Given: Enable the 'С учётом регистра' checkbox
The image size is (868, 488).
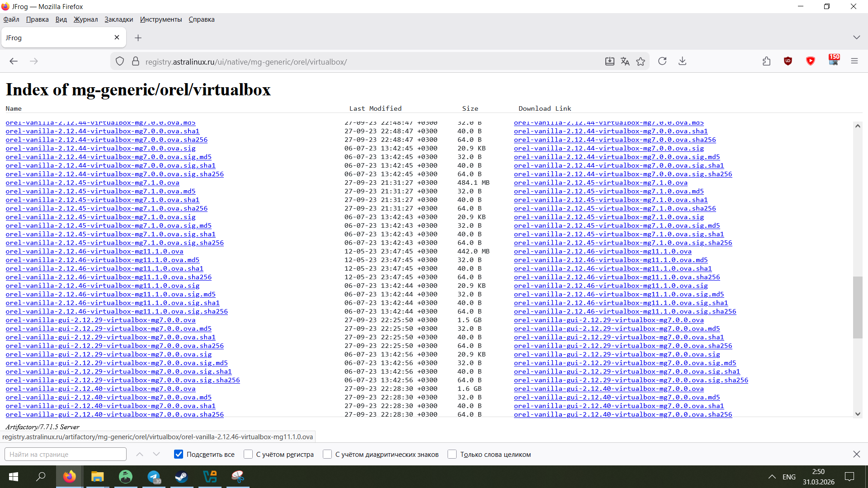Looking at the screenshot, I should tap(248, 454).
